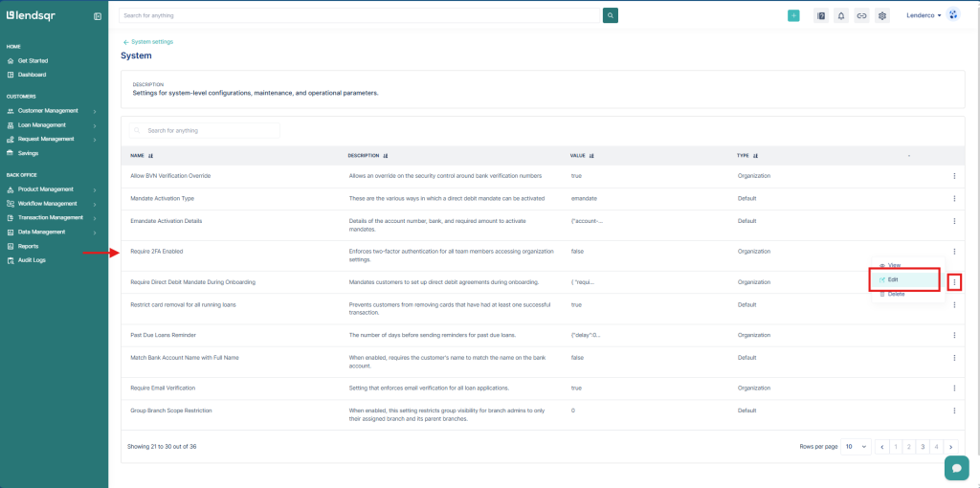The width and height of the screenshot is (980, 488).
Task: Open three-dot menu for Allow BVN Verification Override
Action: click(x=953, y=176)
